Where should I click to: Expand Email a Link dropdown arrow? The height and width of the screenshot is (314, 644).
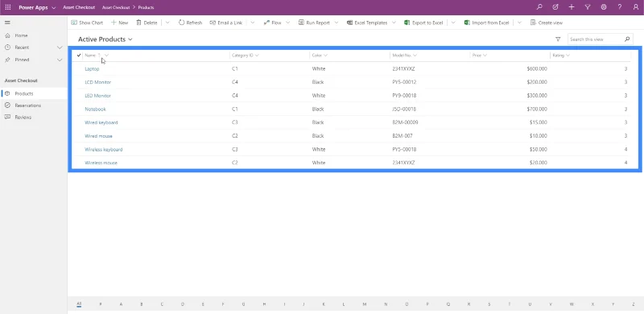(252, 23)
